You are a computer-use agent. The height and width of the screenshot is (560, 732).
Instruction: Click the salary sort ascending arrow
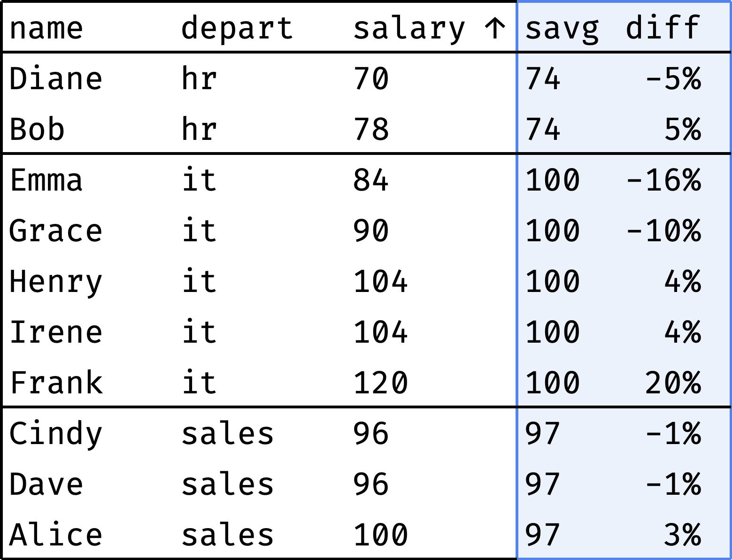494,28
